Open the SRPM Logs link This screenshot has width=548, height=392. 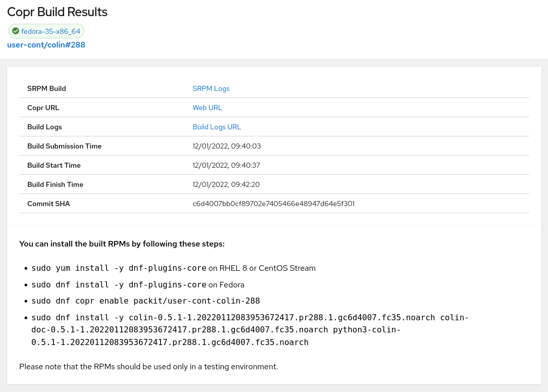(211, 88)
